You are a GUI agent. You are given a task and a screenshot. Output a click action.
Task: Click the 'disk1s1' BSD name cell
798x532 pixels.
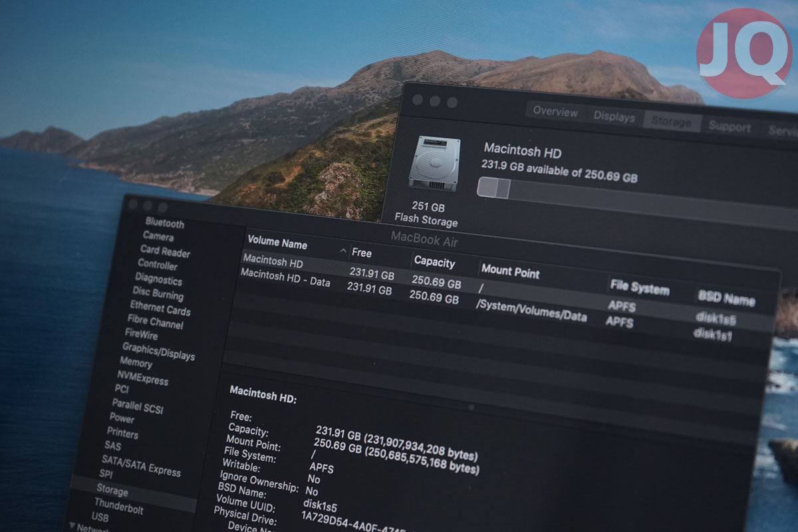tap(712, 333)
